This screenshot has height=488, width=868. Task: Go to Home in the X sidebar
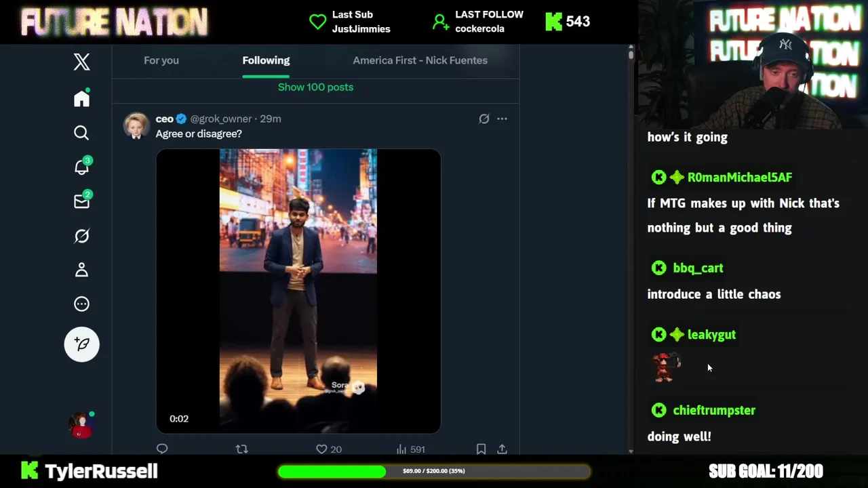point(81,98)
